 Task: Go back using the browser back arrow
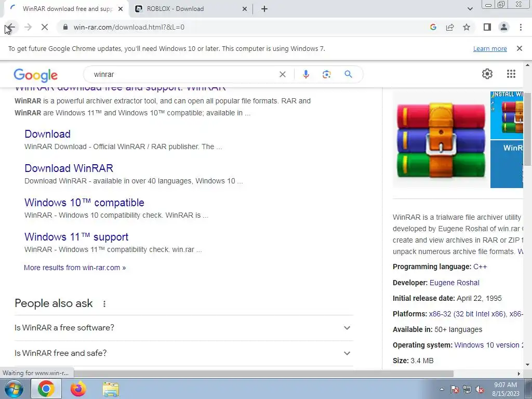coord(10,27)
